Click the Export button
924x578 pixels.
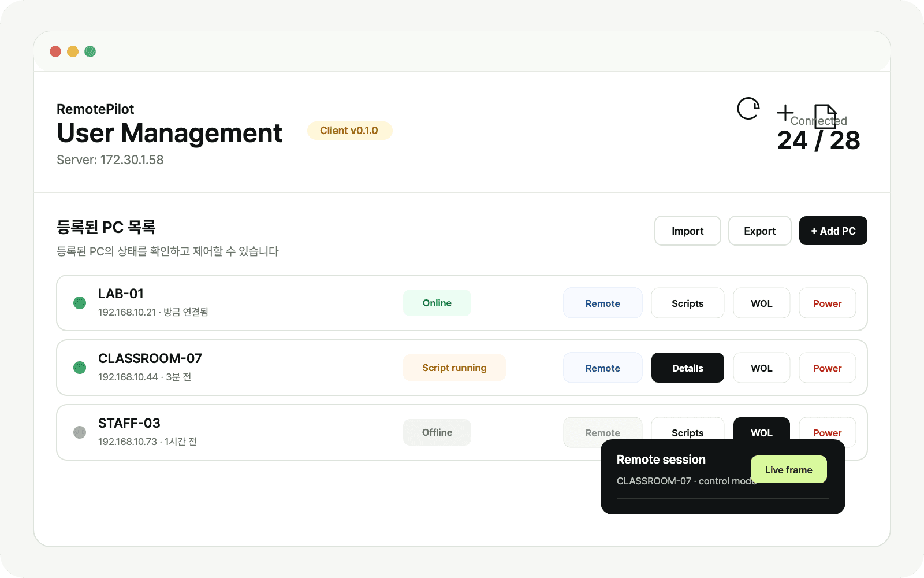point(760,231)
